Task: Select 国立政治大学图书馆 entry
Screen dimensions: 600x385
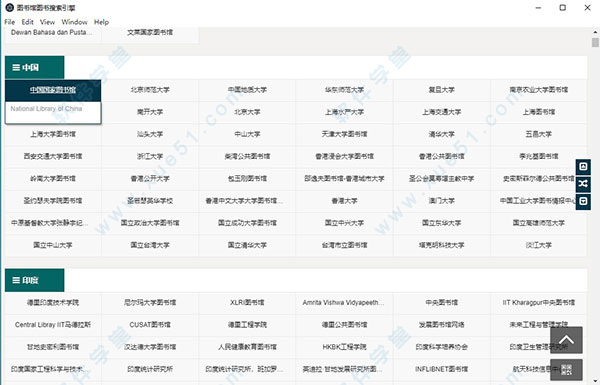Action: click(150, 223)
